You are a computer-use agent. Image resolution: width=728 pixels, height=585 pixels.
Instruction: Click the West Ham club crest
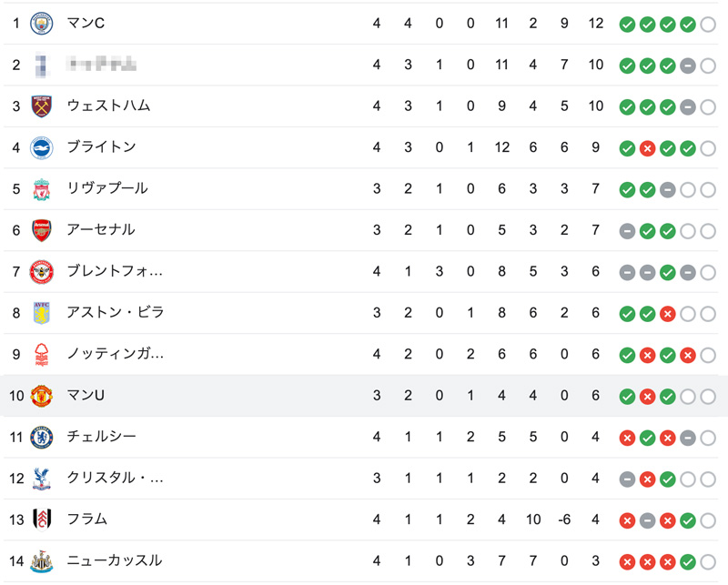click(x=41, y=106)
